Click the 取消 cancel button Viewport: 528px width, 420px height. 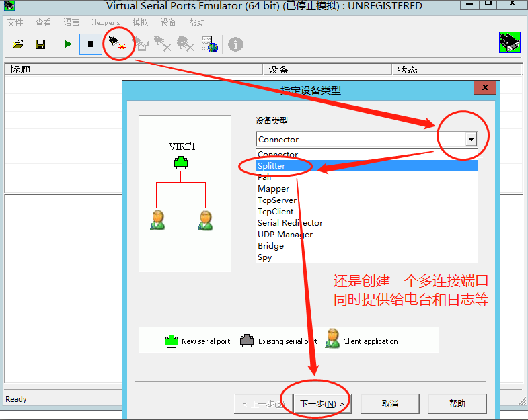[390, 403]
